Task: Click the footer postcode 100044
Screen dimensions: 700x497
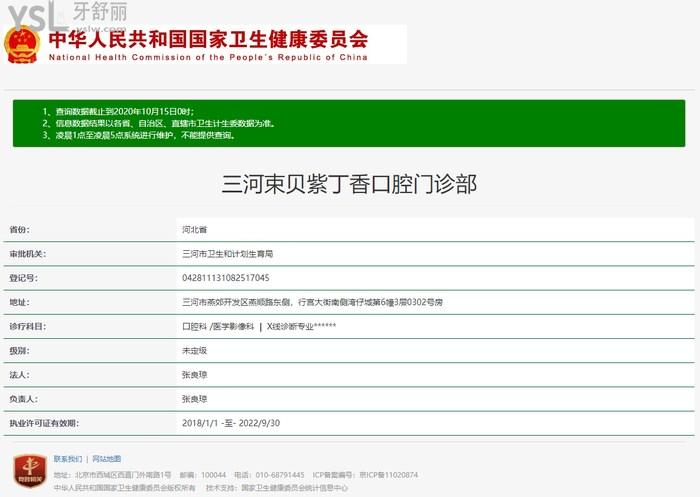Action: coord(213,475)
